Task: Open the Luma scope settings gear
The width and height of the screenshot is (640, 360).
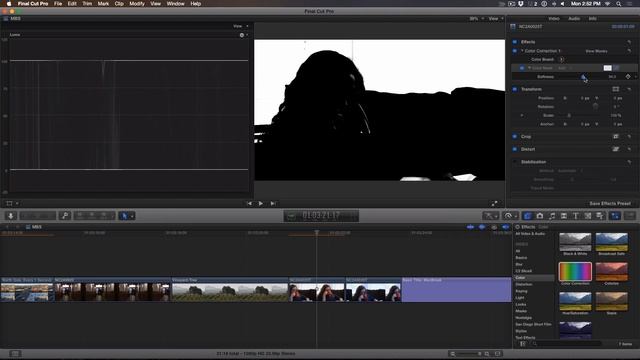Action: tap(242, 35)
